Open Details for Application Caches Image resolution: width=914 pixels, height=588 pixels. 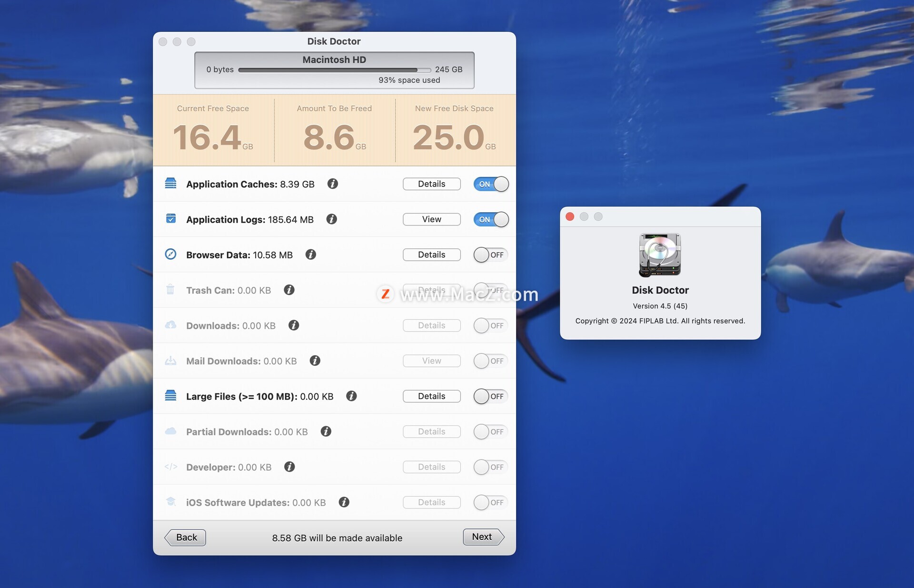[x=432, y=184]
